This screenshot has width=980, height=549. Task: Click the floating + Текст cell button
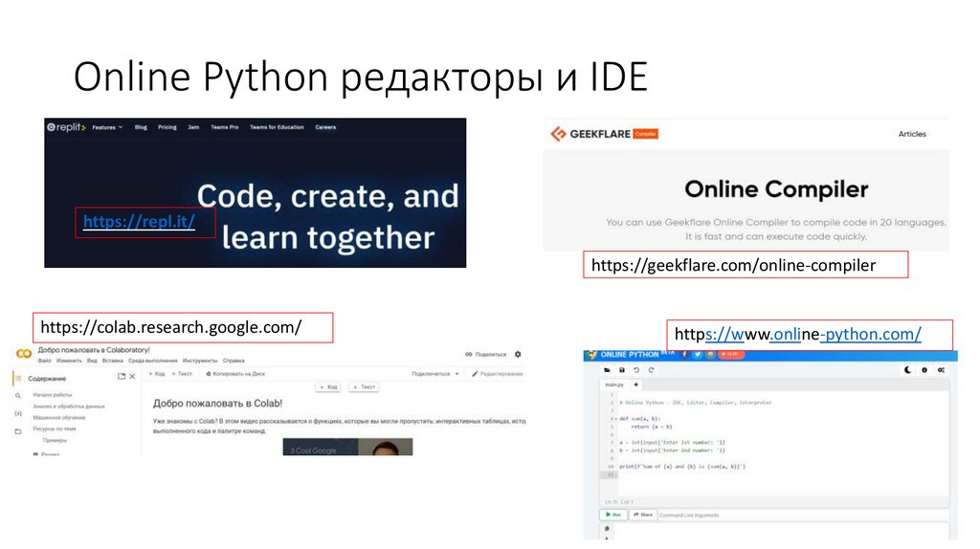[x=364, y=387]
